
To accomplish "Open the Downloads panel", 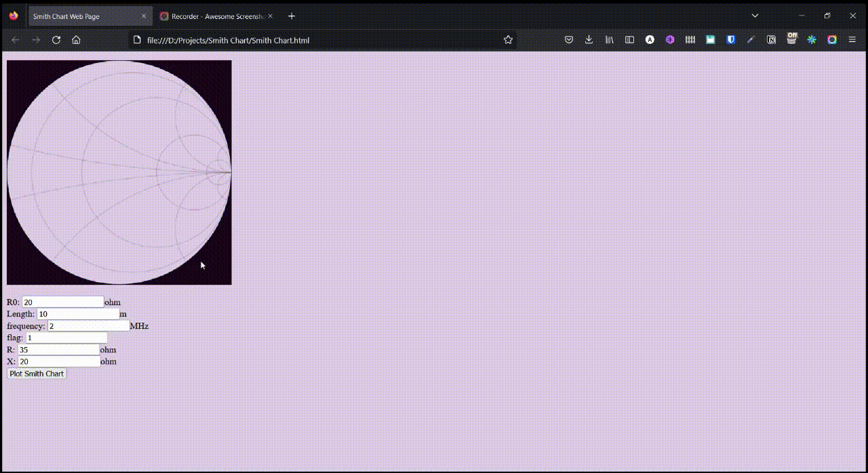I will 588,39.
